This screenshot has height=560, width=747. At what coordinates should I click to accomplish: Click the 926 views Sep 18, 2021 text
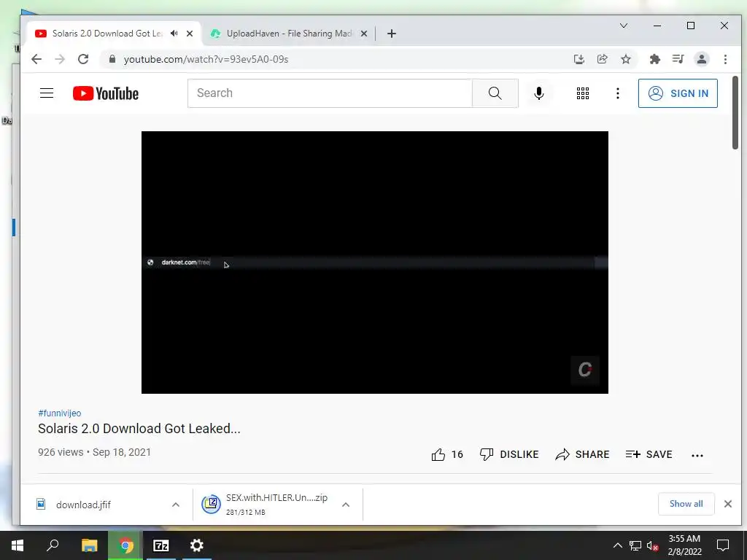[94, 452]
